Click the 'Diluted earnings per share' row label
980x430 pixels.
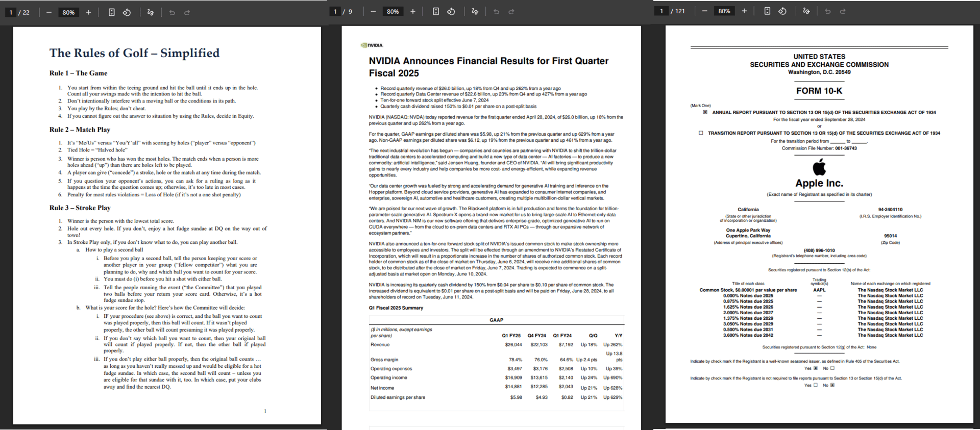[398, 397]
